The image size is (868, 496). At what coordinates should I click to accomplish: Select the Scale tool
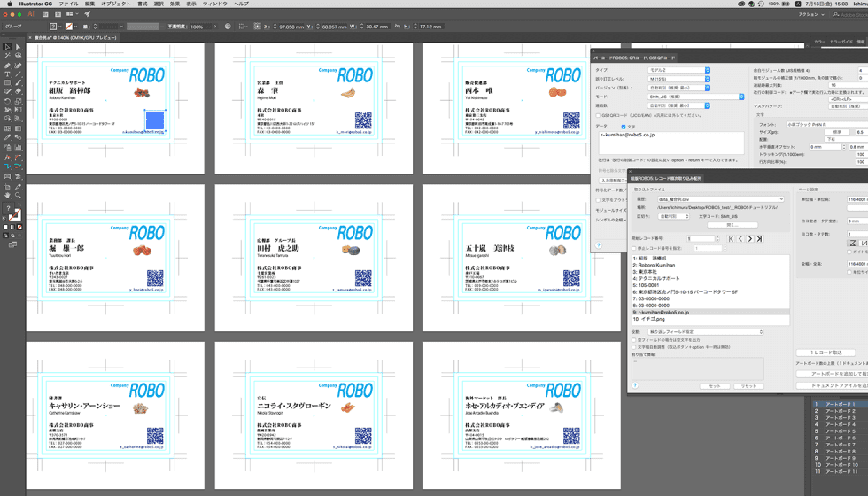(x=18, y=101)
